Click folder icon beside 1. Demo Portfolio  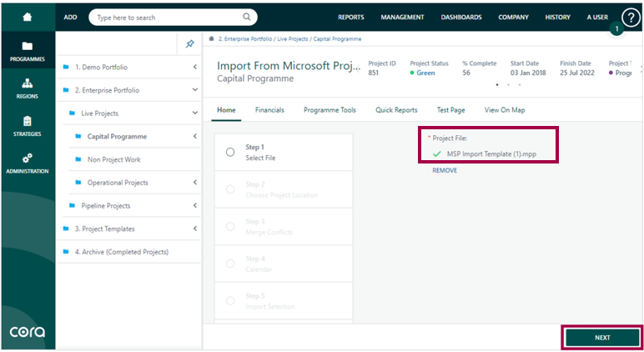[66, 67]
